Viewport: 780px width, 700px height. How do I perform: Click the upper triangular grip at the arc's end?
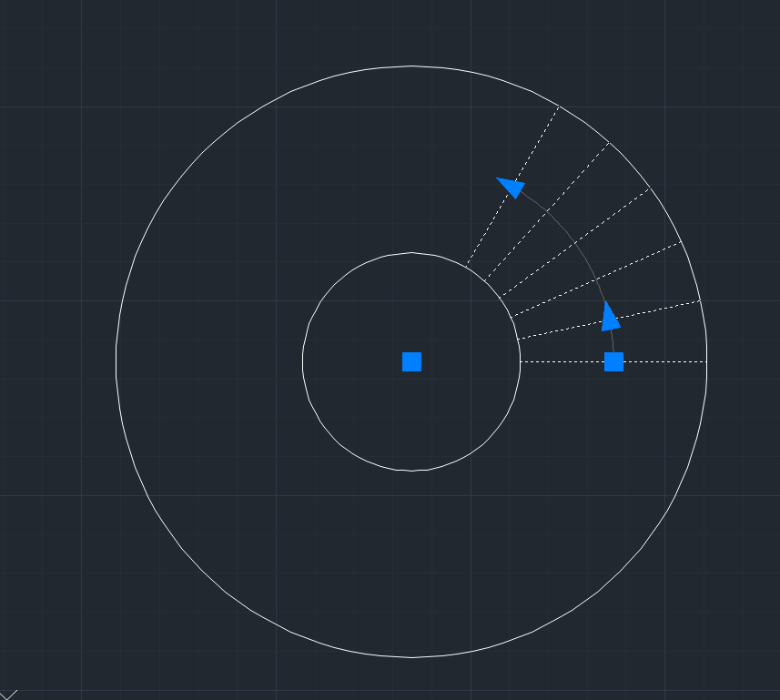point(512,188)
